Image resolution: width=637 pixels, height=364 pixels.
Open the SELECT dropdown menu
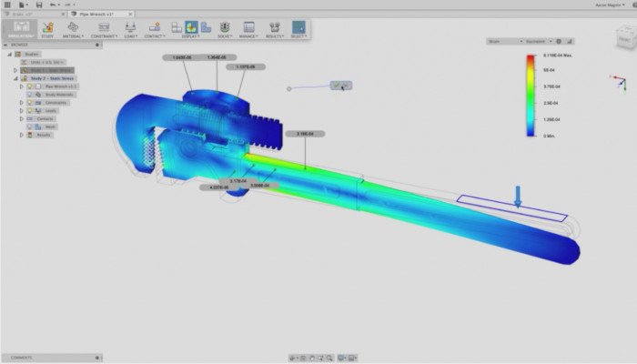[298, 36]
